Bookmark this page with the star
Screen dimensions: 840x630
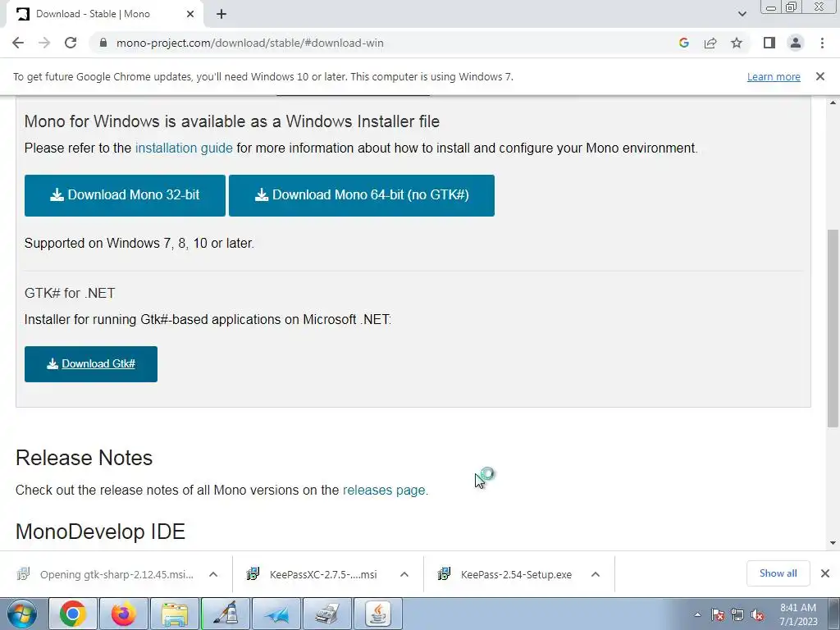737,43
